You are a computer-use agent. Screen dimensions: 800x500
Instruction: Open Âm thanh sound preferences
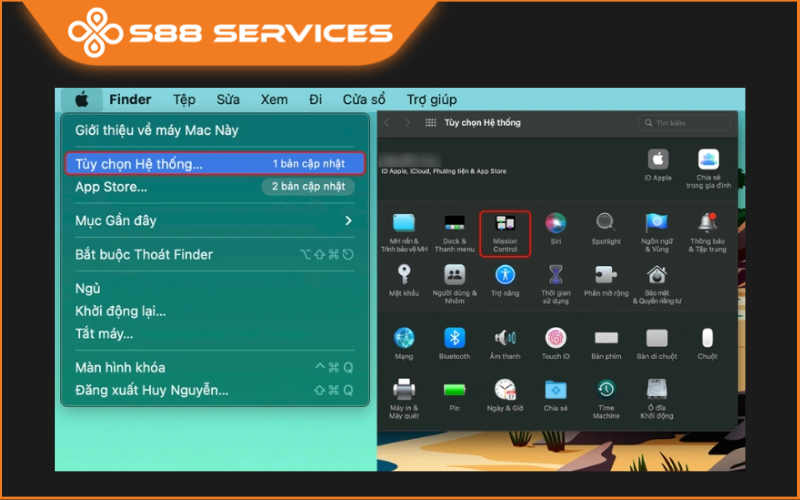point(505,344)
